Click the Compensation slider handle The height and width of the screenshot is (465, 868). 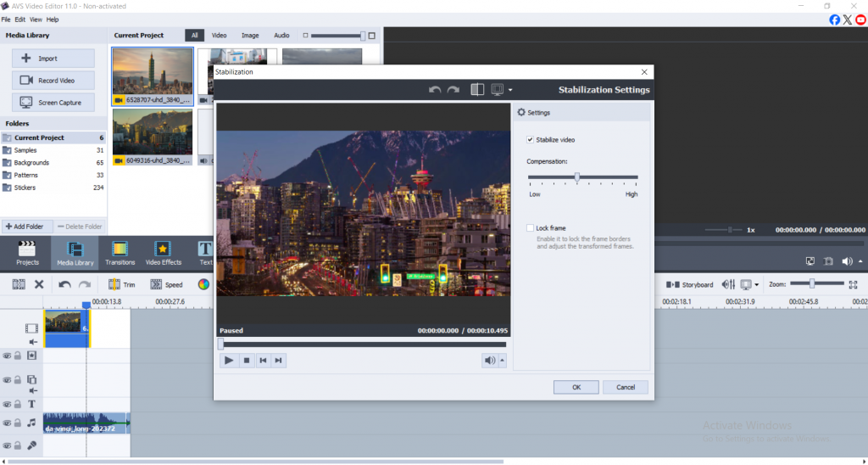click(577, 177)
